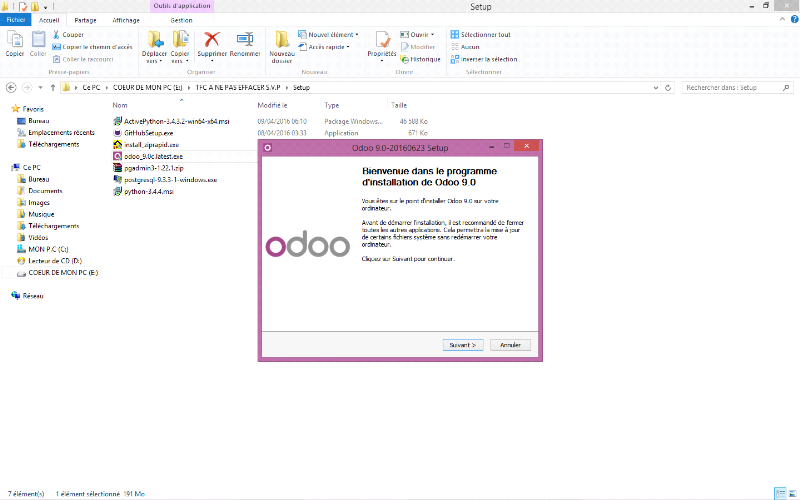Click Modifier in ribbon
This screenshot has width=800, height=500.
tap(417, 47)
